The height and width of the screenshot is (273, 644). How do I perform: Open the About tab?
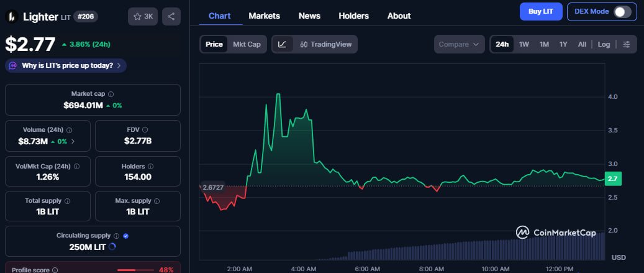click(x=399, y=16)
